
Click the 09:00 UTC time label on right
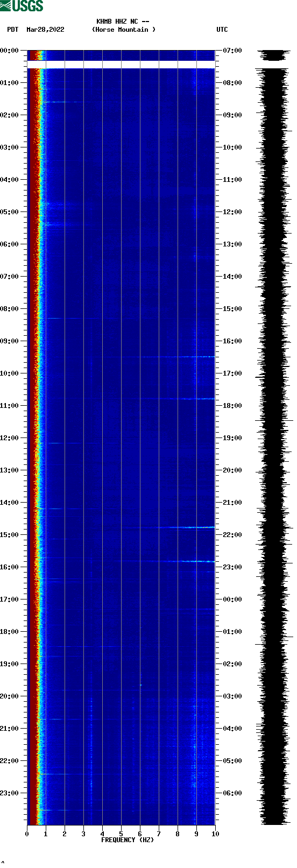232,115
